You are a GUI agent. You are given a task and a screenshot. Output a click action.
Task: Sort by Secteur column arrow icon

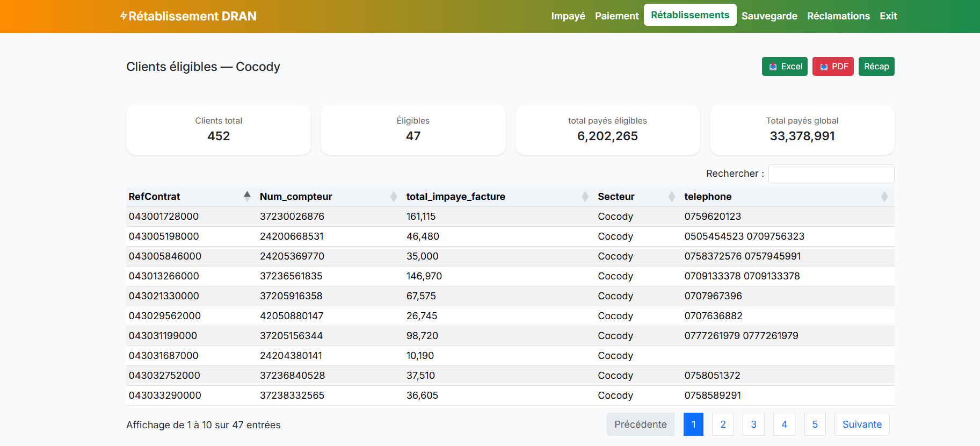click(671, 197)
